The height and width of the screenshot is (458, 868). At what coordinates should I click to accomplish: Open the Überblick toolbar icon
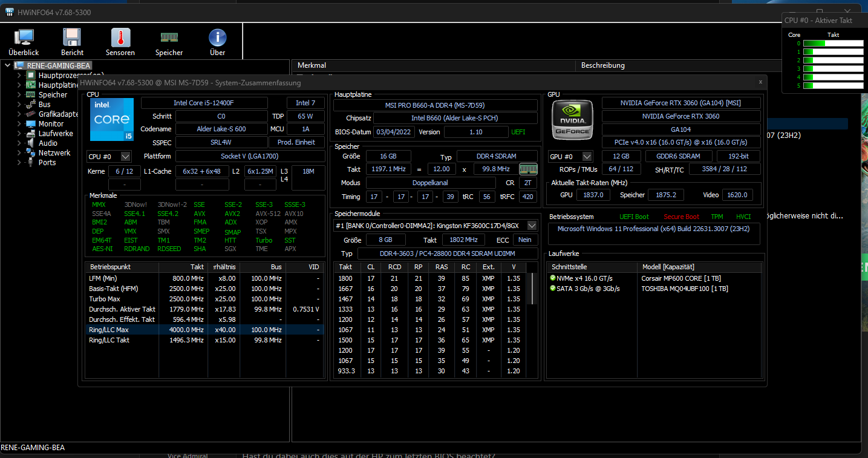point(24,38)
